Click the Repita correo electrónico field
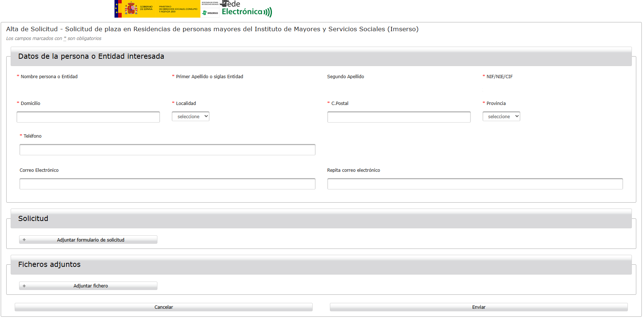The width and height of the screenshot is (644, 319). coord(475,184)
